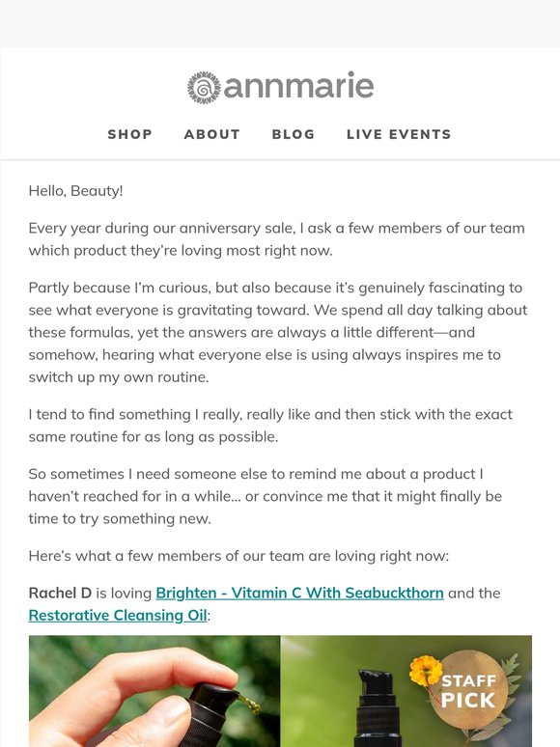Click the yellow flower on the badge

pyautogui.click(x=426, y=671)
